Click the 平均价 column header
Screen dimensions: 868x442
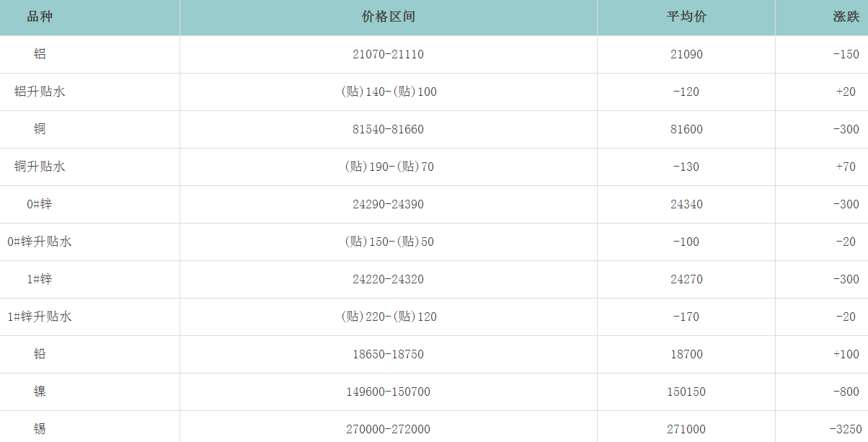pyautogui.click(x=686, y=17)
